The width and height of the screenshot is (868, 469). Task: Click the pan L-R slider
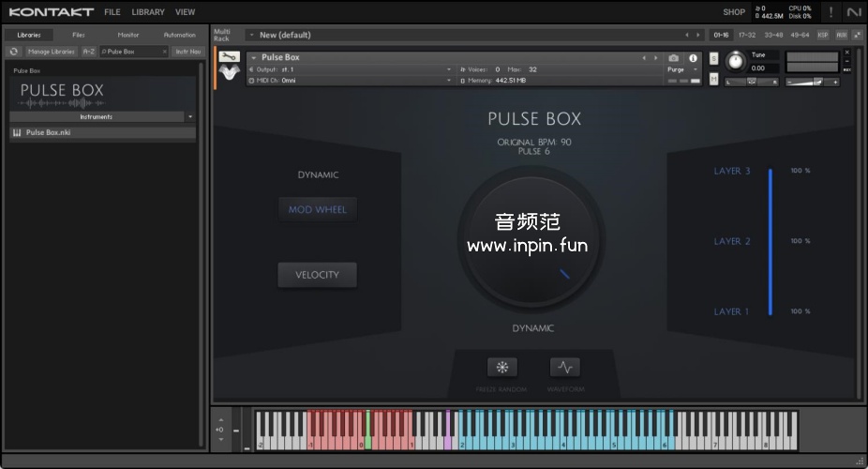coord(752,82)
